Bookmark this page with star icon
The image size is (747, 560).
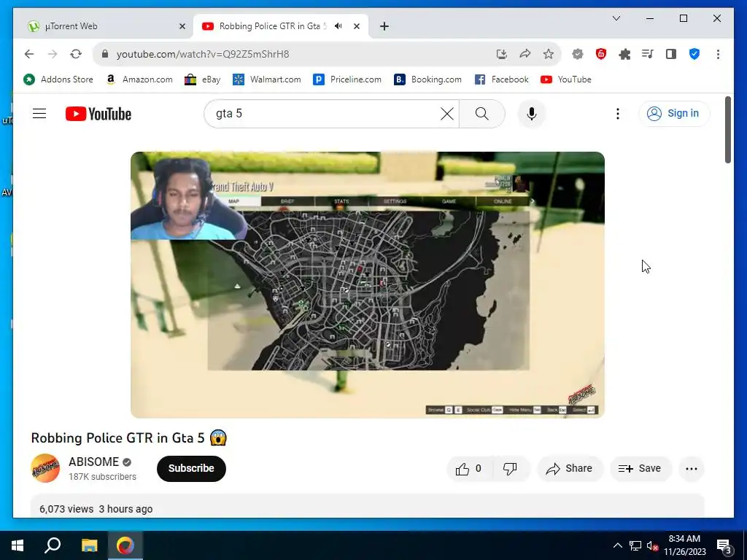pyautogui.click(x=549, y=54)
